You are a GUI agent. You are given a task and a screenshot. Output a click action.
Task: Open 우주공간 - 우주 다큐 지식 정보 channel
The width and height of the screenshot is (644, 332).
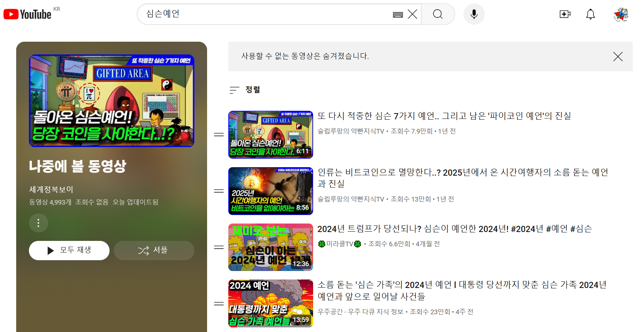point(361,312)
